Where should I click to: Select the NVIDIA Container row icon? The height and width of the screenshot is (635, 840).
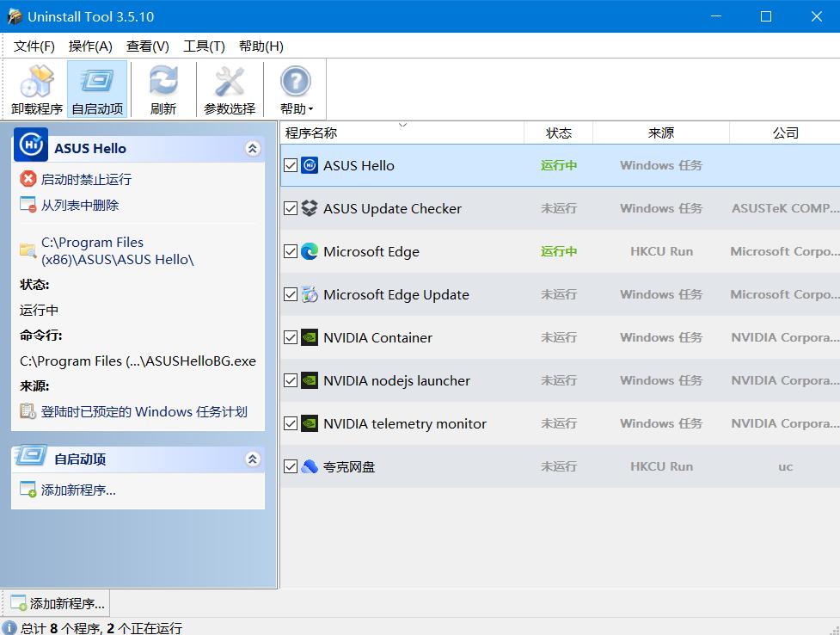tap(310, 337)
